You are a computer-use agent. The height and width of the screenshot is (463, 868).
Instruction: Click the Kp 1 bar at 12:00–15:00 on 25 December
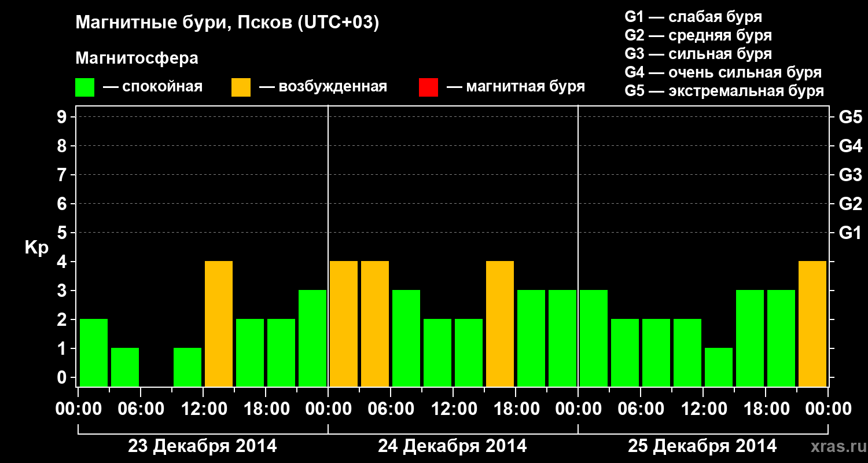click(x=719, y=367)
